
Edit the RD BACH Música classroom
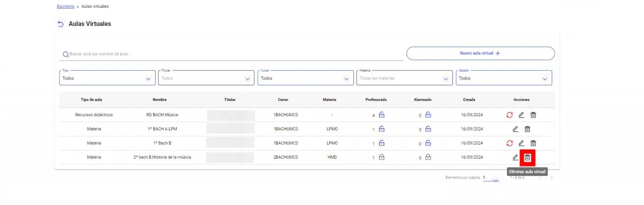coord(521,115)
